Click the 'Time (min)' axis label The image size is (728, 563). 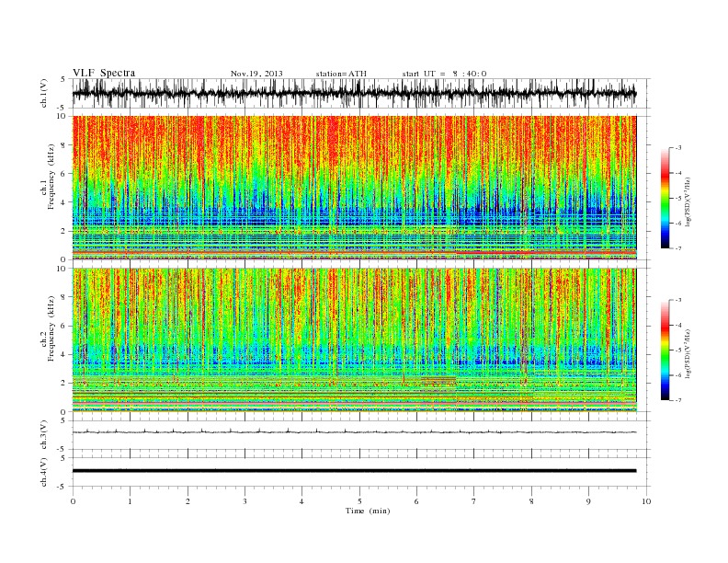(x=368, y=511)
